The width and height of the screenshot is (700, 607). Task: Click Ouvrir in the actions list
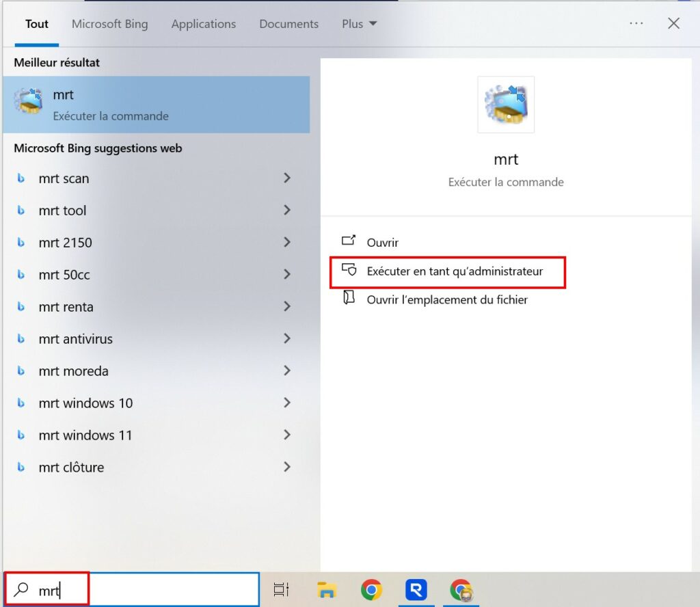coord(382,243)
